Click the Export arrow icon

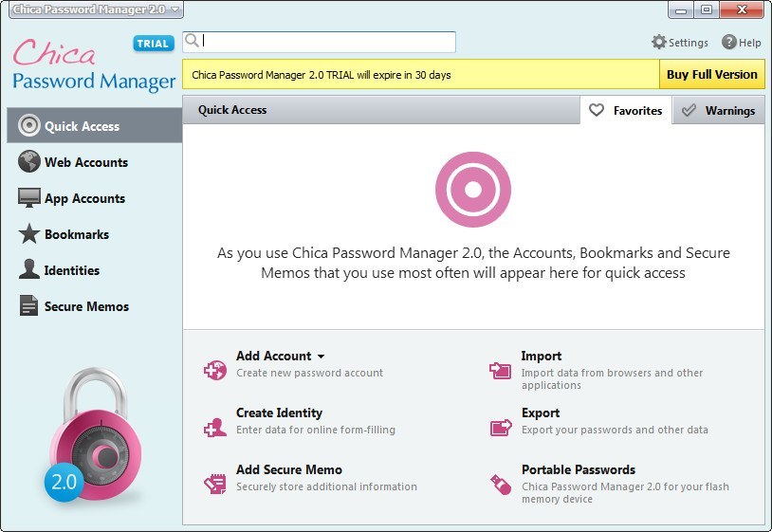(501, 427)
